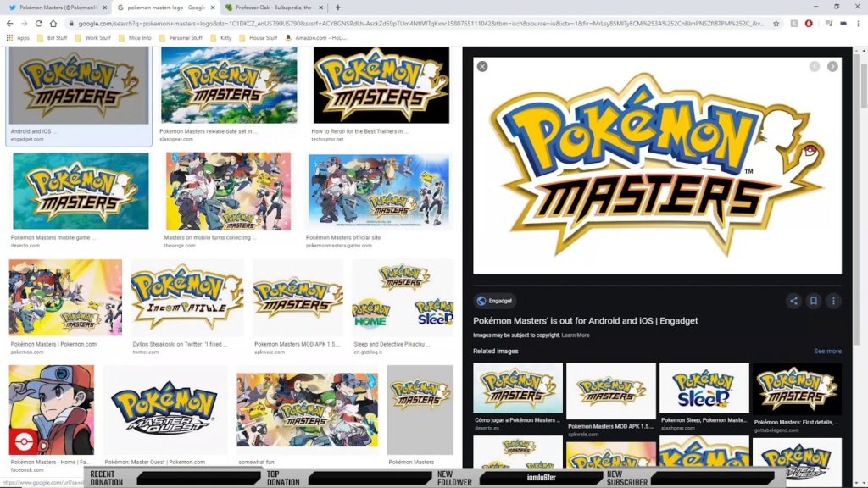Screen dimensions: 868x488
Task: Click See more next to Related images
Action: coord(827,351)
